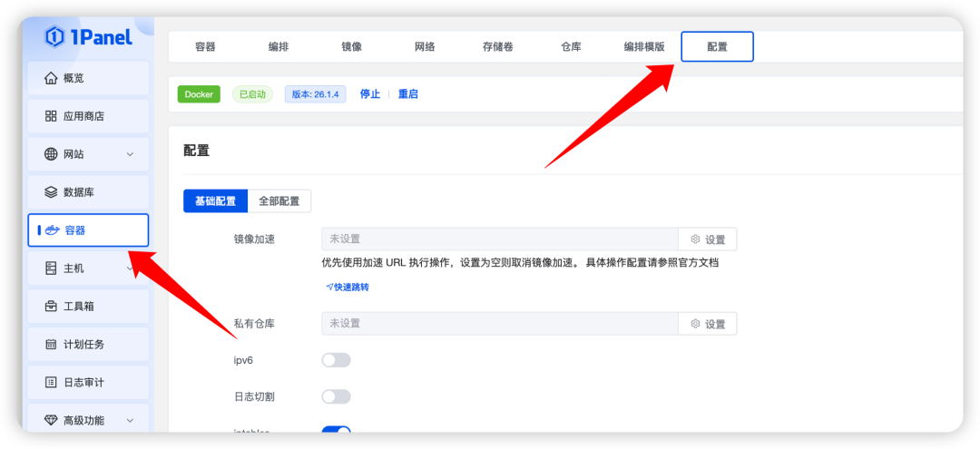
Task: Switch to 全部配置 view
Action: click(x=279, y=201)
